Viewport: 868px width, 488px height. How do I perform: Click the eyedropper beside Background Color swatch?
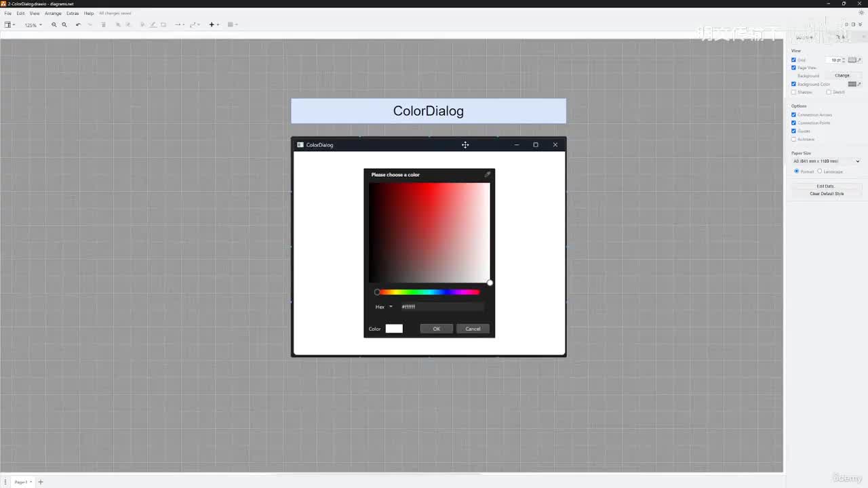coord(859,84)
